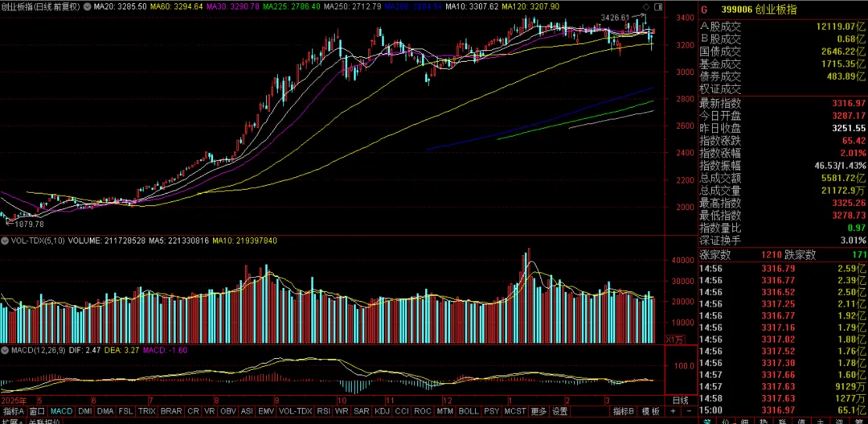This screenshot has width=868, height=424.
Task: Click the 1879.78 low price label
Action: (28, 224)
